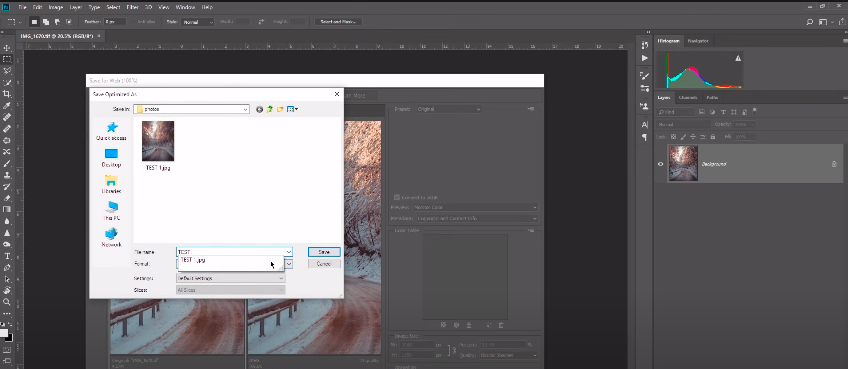Select the TEST 1.jpg file thumbnail
The image size is (848, 369).
(x=158, y=141)
